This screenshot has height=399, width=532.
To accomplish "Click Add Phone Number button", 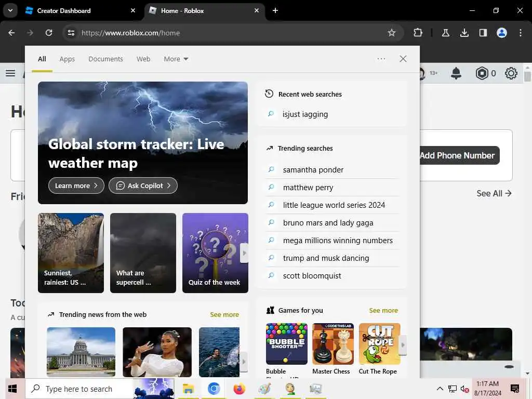I will pyautogui.click(x=459, y=155).
